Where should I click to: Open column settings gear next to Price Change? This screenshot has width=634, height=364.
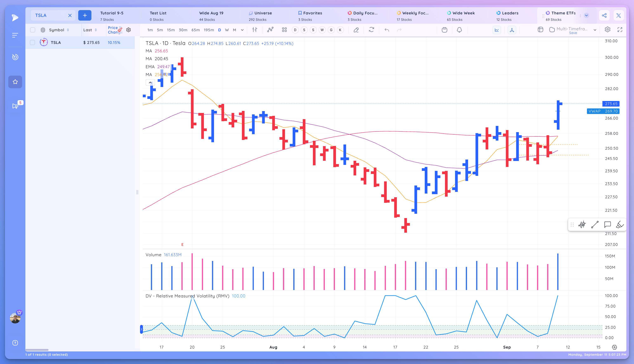click(128, 30)
